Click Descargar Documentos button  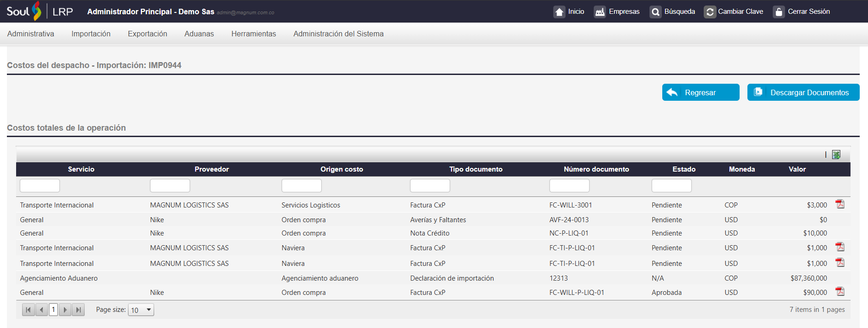click(803, 92)
